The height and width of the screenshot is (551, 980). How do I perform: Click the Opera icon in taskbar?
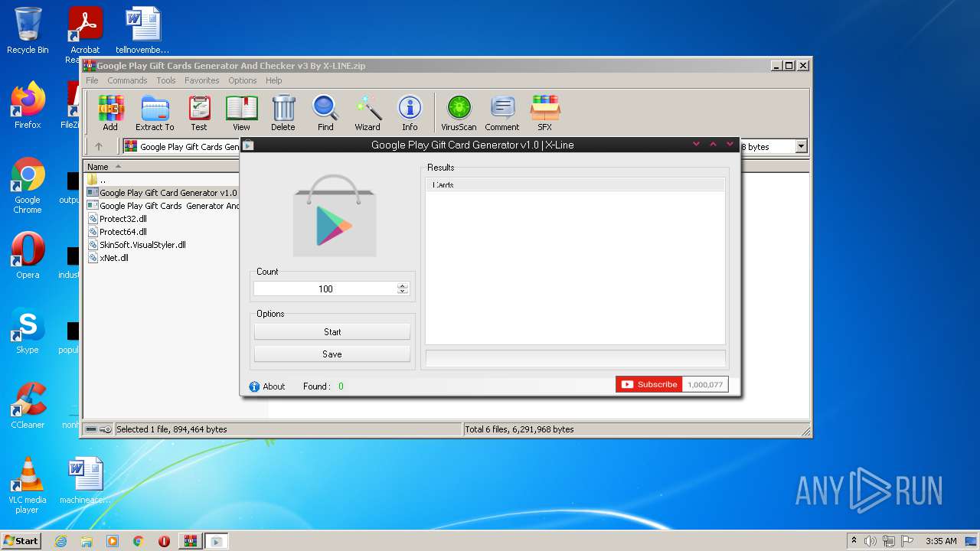(164, 541)
